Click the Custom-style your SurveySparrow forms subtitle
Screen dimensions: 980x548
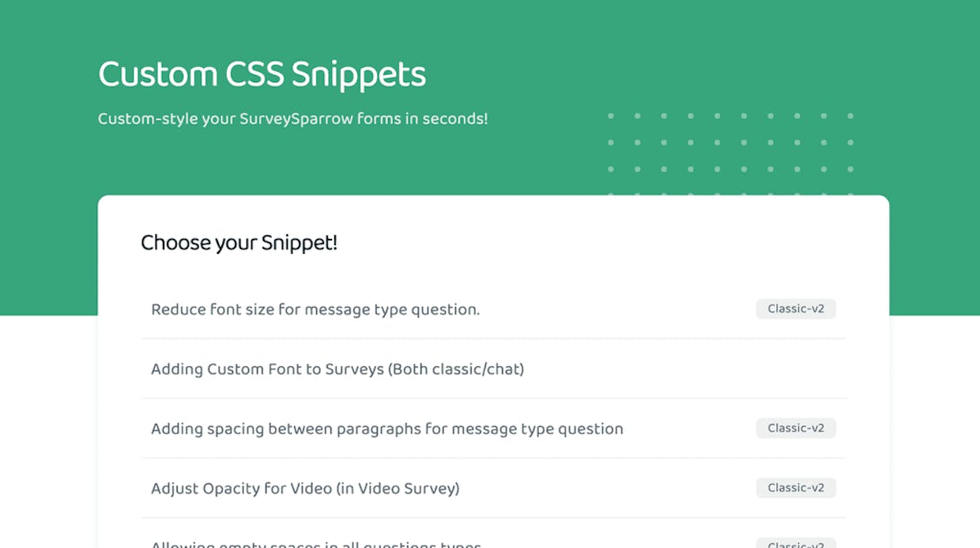coord(293,119)
